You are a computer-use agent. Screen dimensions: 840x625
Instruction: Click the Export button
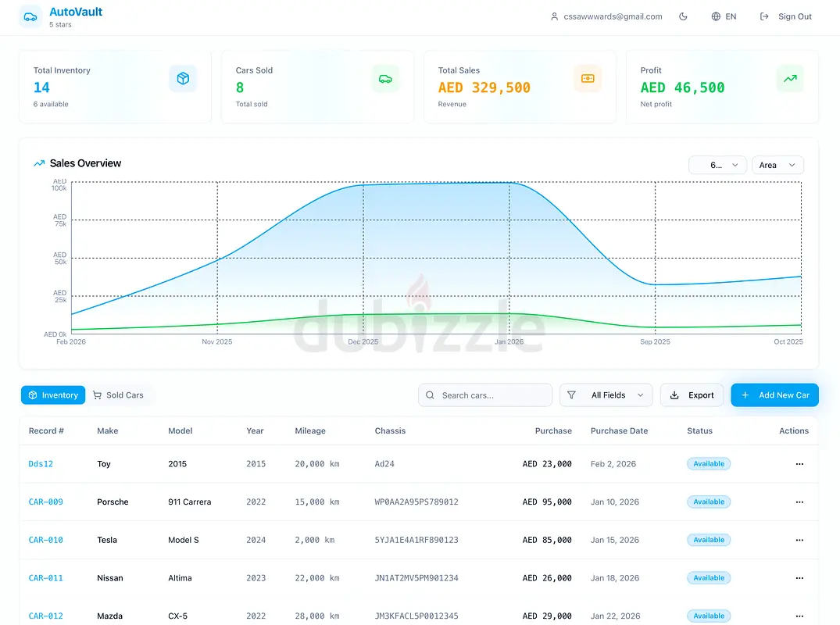[692, 395]
